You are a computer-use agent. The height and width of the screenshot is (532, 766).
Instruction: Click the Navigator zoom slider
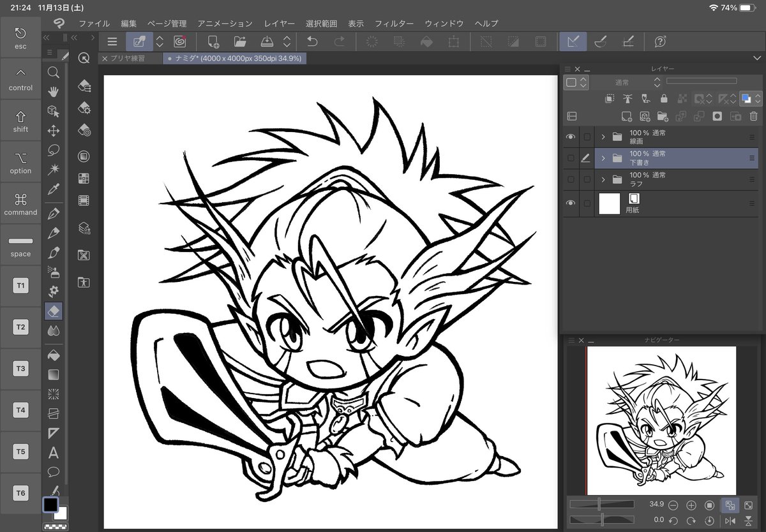(602, 505)
